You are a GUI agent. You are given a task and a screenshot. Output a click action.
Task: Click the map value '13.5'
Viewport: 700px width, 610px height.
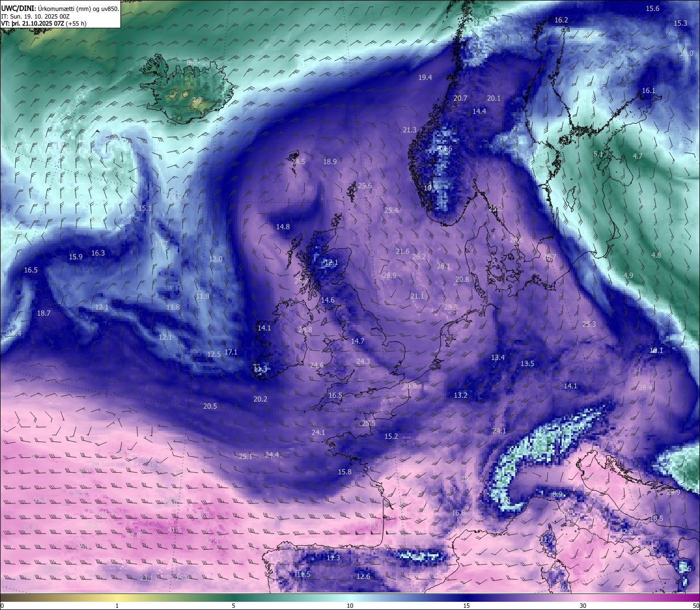pyautogui.click(x=527, y=363)
